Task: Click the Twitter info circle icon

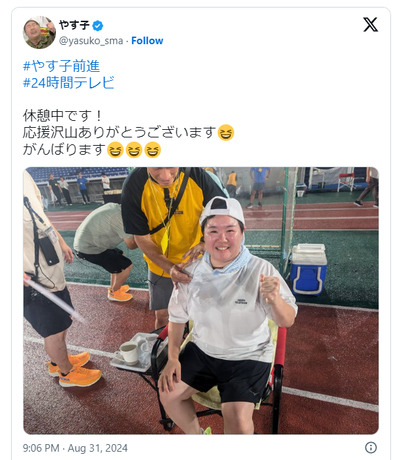Action: tap(371, 447)
